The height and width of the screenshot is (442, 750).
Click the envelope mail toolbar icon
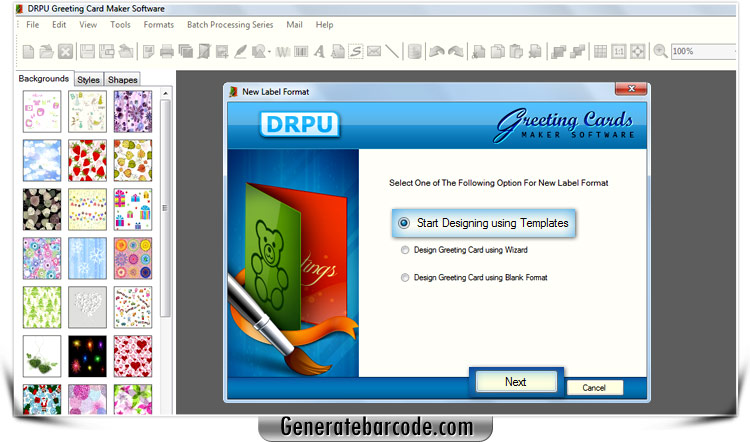(x=374, y=51)
